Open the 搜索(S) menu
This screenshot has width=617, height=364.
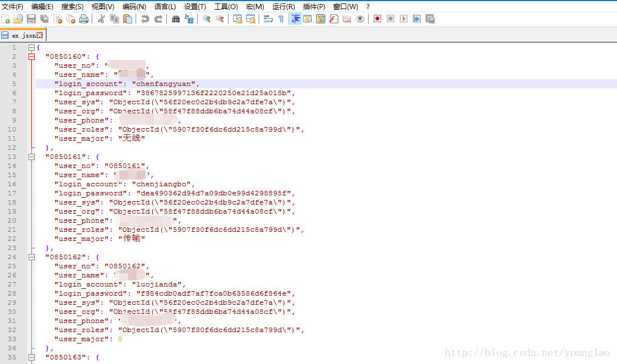click(x=72, y=7)
